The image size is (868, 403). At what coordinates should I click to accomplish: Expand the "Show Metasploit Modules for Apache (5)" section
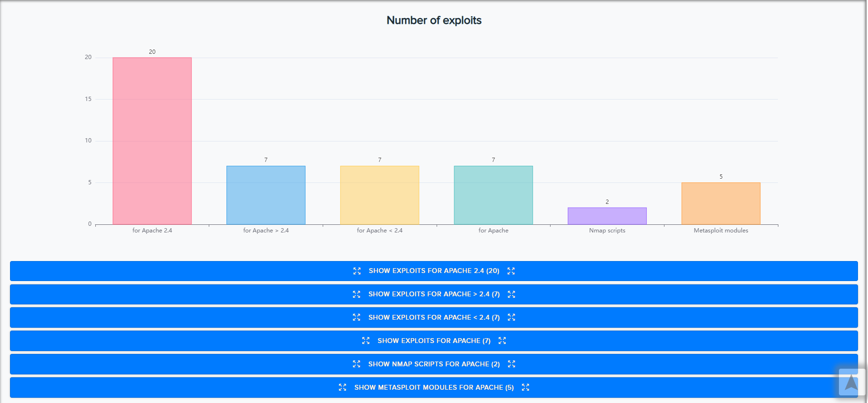coord(434,387)
